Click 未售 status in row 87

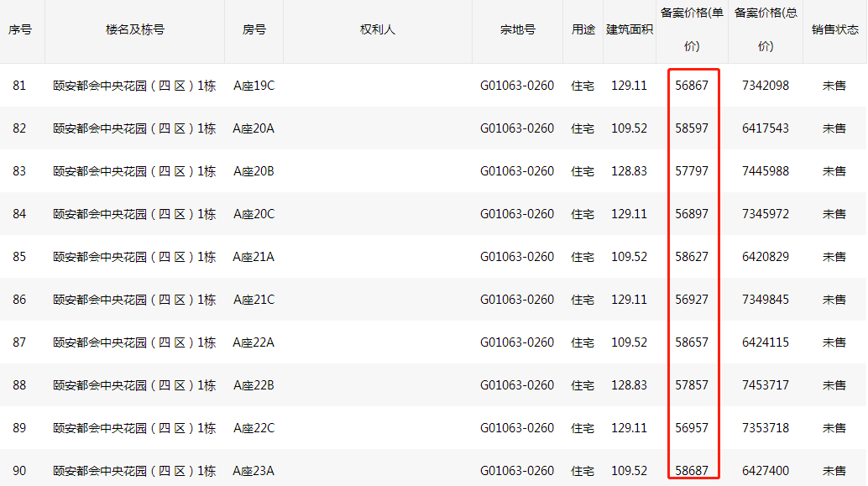[x=834, y=342]
